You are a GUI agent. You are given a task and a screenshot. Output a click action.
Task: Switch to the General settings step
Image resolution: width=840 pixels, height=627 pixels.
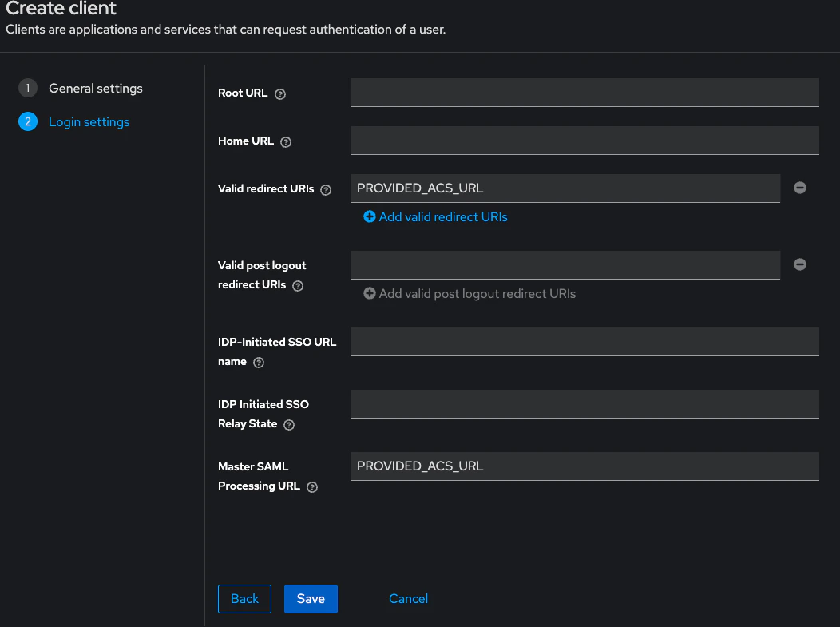96,88
